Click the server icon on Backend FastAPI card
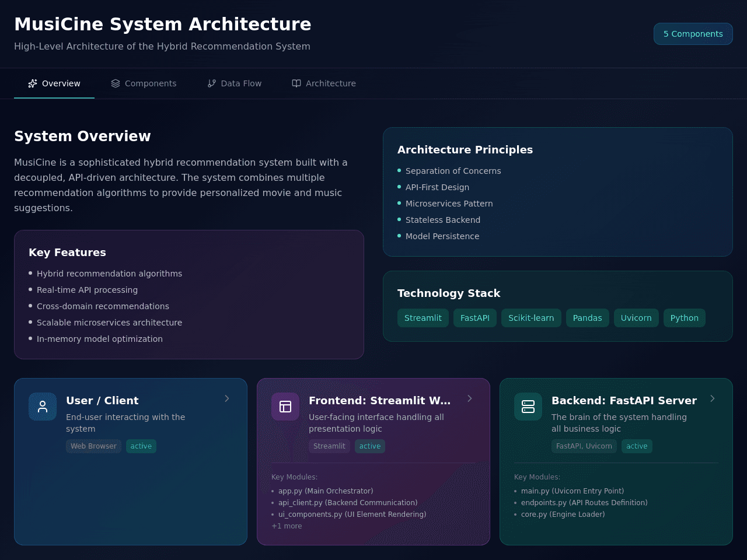This screenshot has height=560, width=747. pos(528,407)
